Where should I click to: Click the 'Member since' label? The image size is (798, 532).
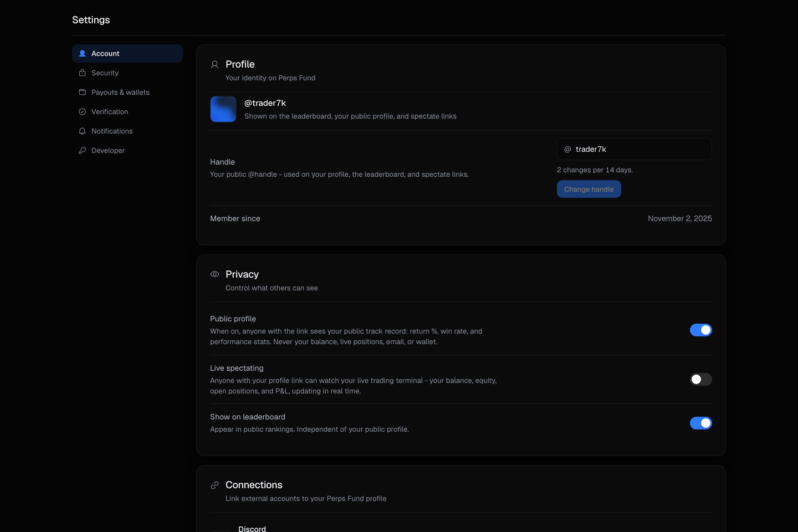(x=235, y=219)
